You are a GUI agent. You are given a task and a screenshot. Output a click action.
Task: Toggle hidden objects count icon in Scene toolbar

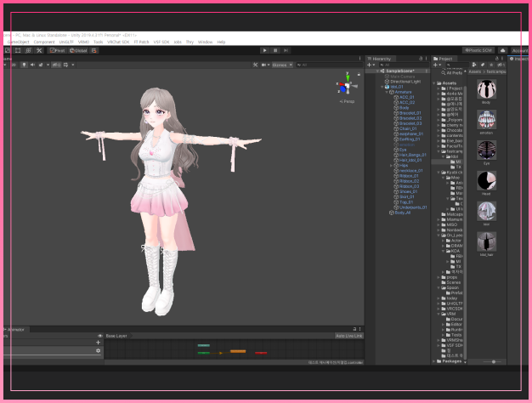(56, 65)
